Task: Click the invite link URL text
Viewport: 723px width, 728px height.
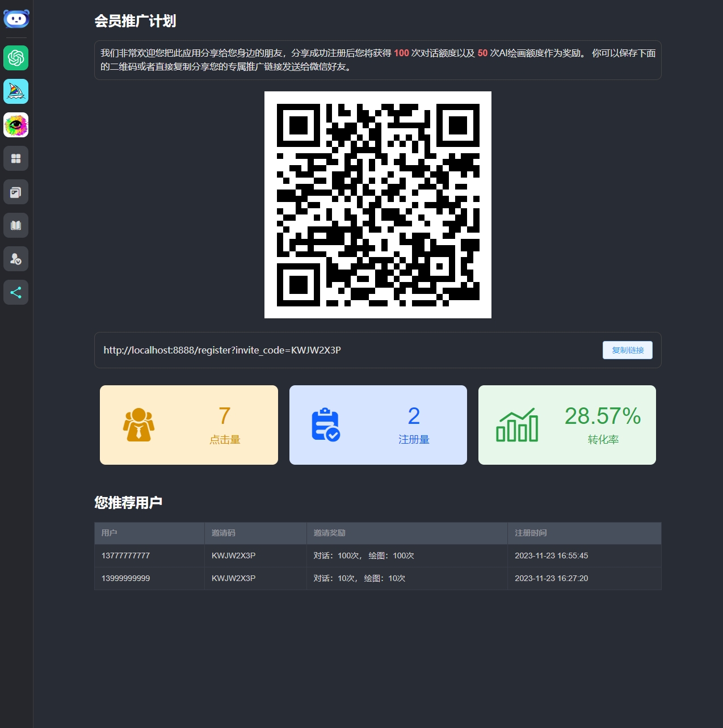Action: pyautogui.click(x=222, y=350)
